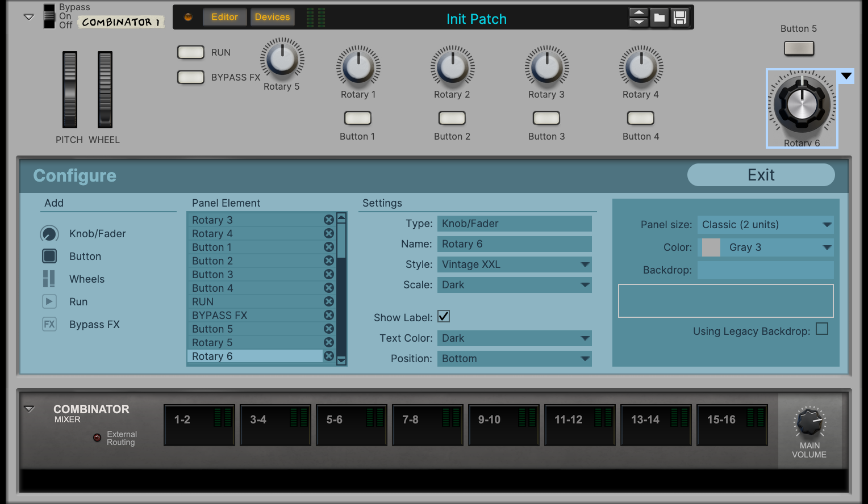Select RUN in panel element list

(255, 301)
